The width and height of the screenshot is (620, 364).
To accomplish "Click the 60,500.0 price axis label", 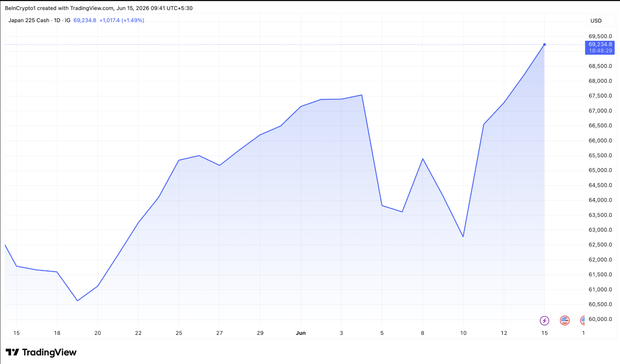I will tap(600, 304).
